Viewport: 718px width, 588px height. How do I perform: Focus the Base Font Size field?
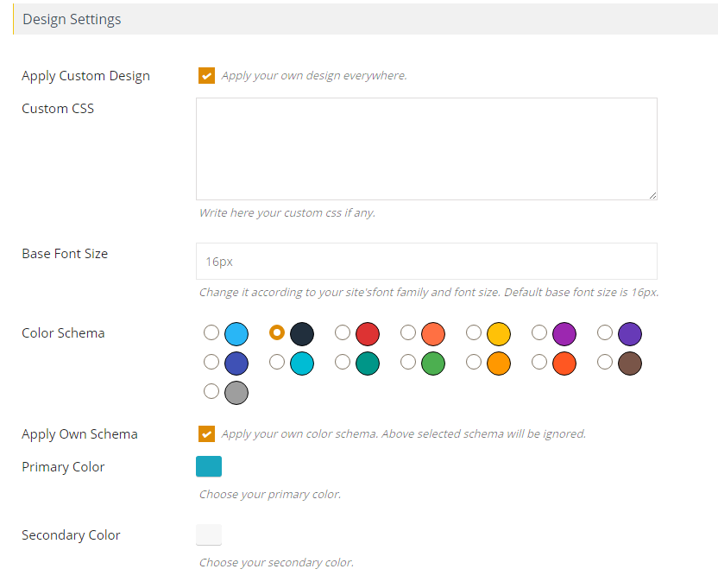[x=426, y=261]
